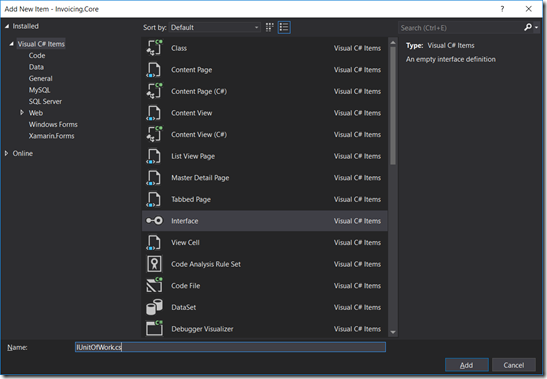Screen dimensions: 547x379
Task: Select the "View Cell" template name
Action: point(185,243)
